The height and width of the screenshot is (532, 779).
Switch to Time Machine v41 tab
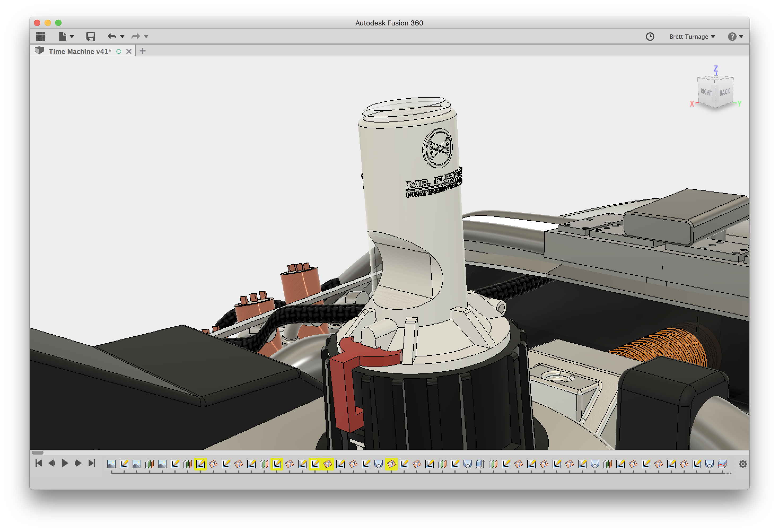pyautogui.click(x=80, y=51)
